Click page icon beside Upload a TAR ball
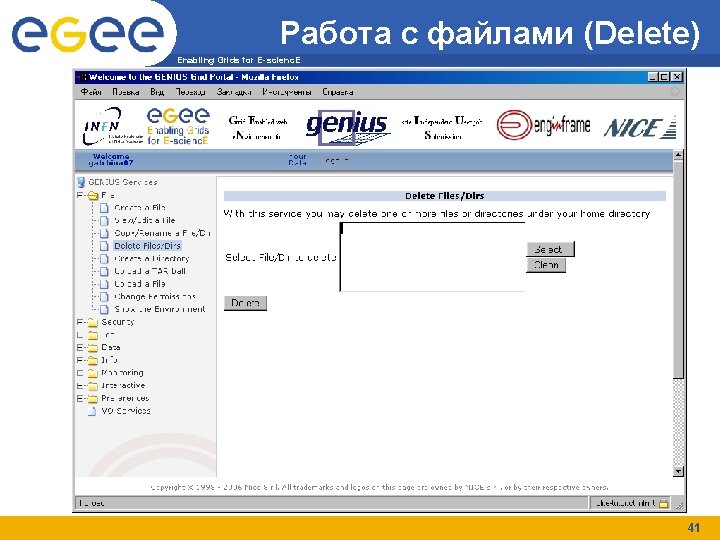 104,271
